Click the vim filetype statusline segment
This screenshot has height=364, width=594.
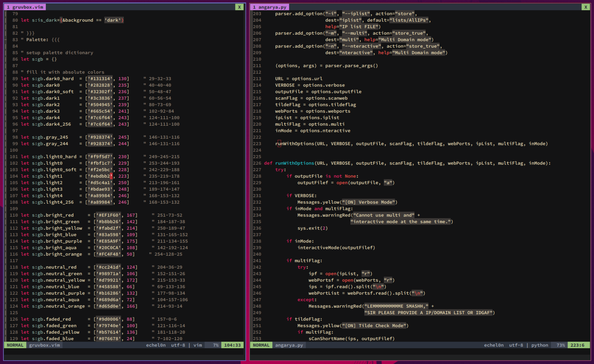click(x=198, y=345)
